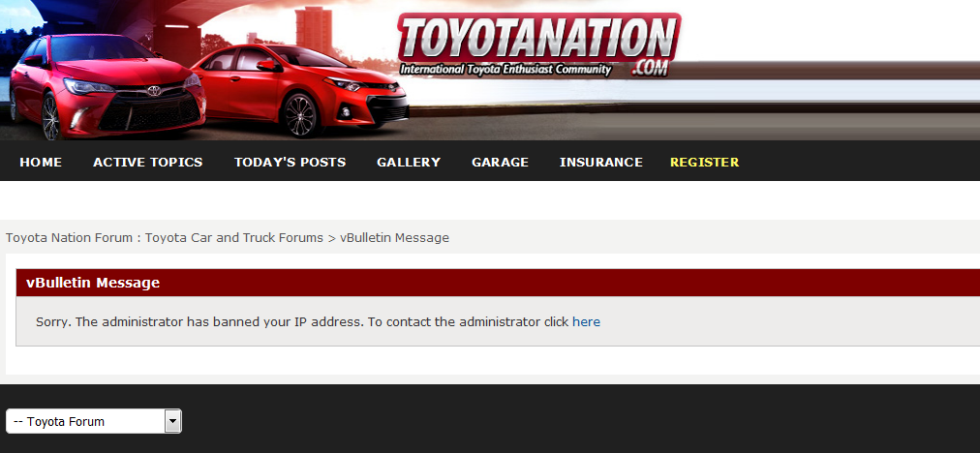Open the GARAGE section

coord(500,162)
